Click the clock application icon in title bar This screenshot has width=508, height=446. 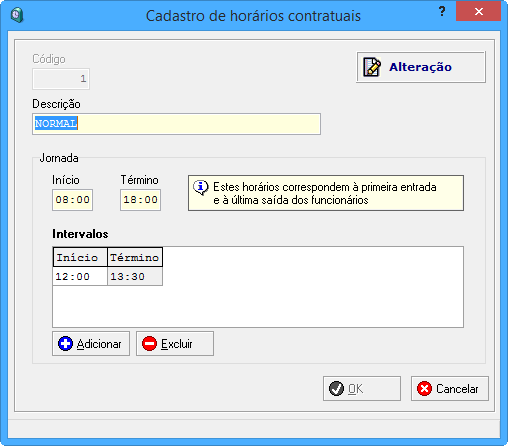point(17,15)
